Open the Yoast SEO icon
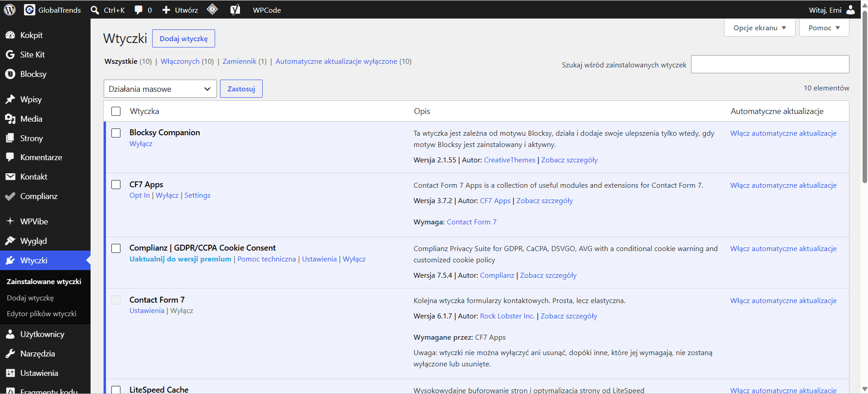 (235, 9)
